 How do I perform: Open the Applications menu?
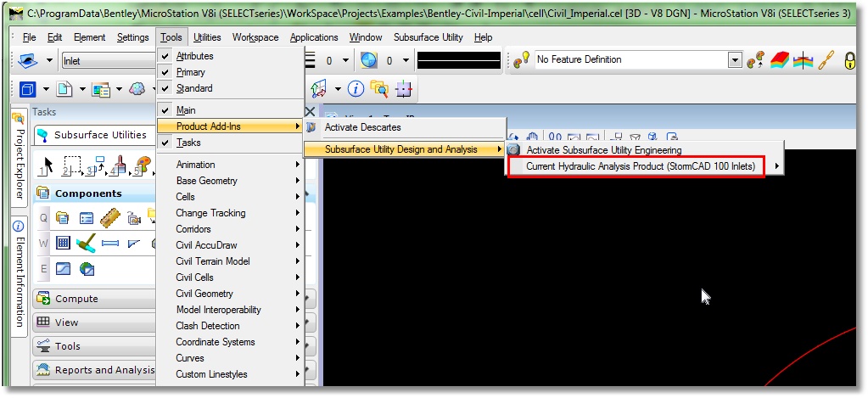pyautogui.click(x=314, y=37)
